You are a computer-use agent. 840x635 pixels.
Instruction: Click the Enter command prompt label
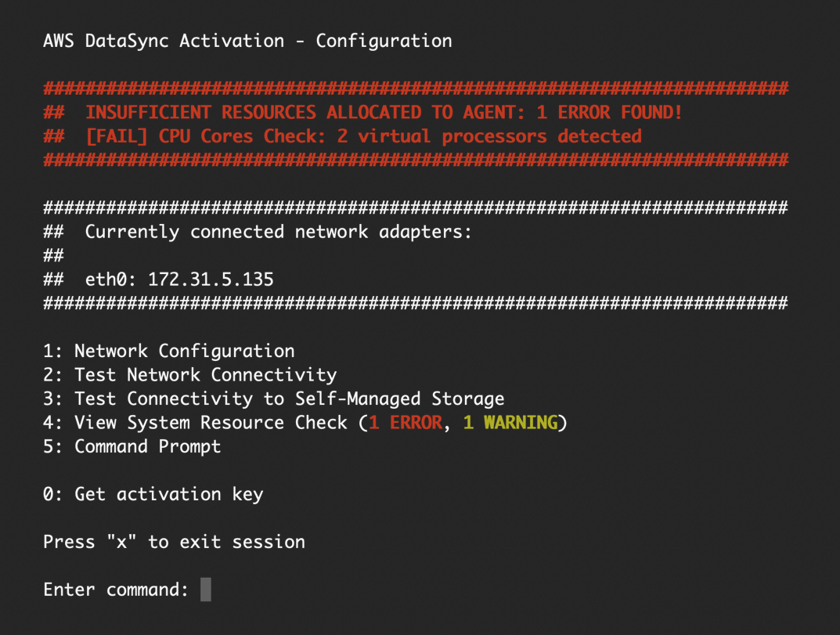(116, 590)
